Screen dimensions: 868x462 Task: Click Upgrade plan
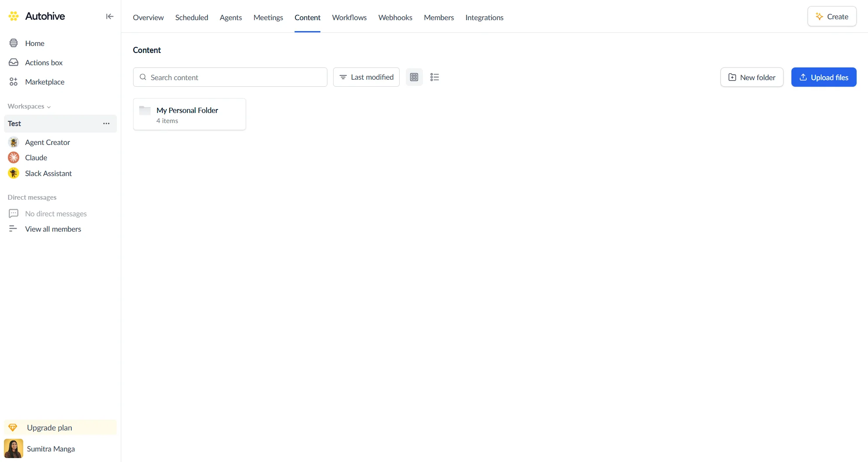pyautogui.click(x=49, y=427)
